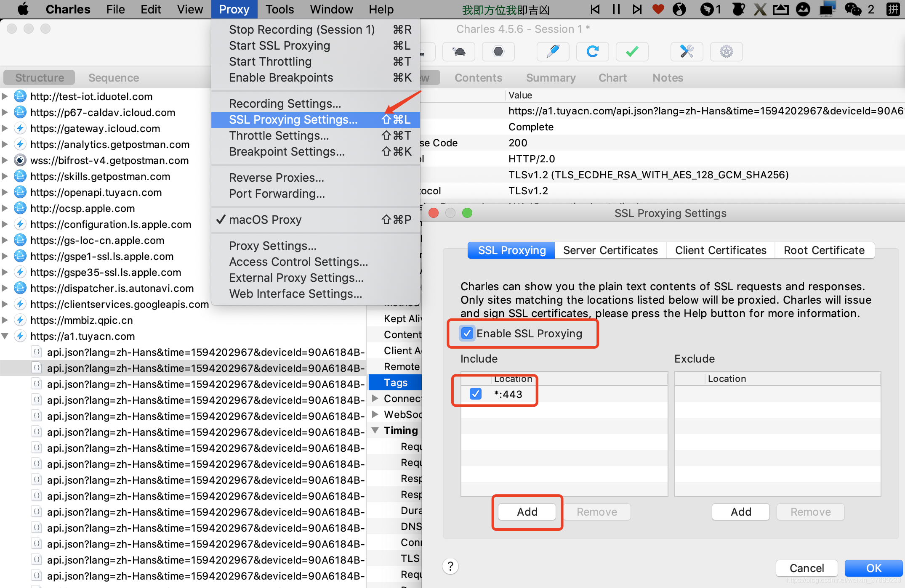905x588 pixels.
Task: Open the Tools wrench and screwdriver icon
Action: 687,52
